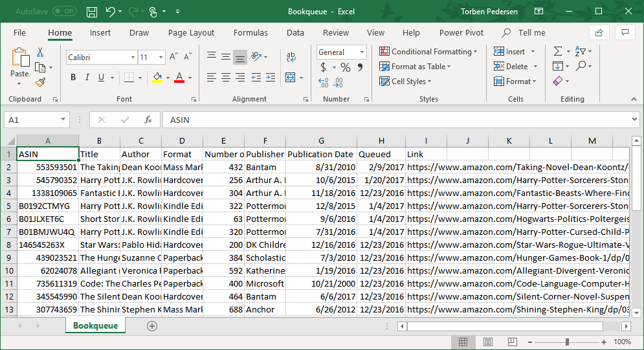The image size is (644, 350).
Task: Click the Sort & Filter AZ icon
Action: click(581, 51)
